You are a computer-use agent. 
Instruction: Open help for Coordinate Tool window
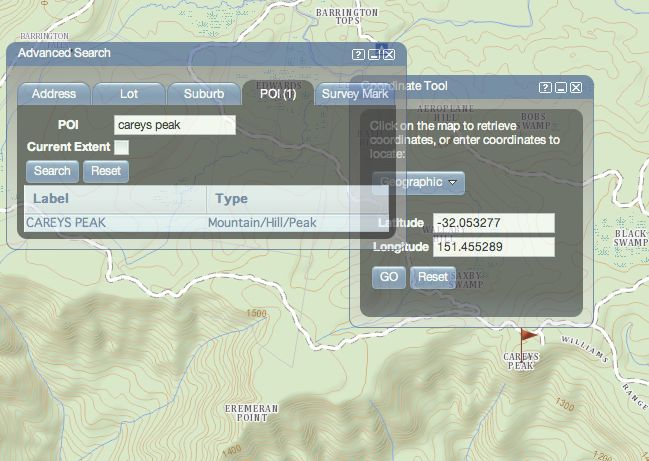pyautogui.click(x=545, y=87)
